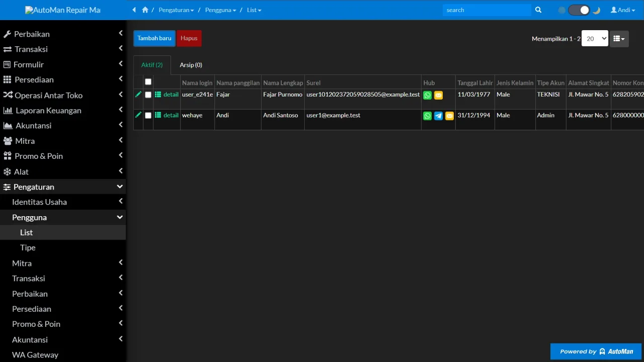The width and height of the screenshot is (644, 362).
Task: Click the Tambah baru button
Action: (154, 38)
